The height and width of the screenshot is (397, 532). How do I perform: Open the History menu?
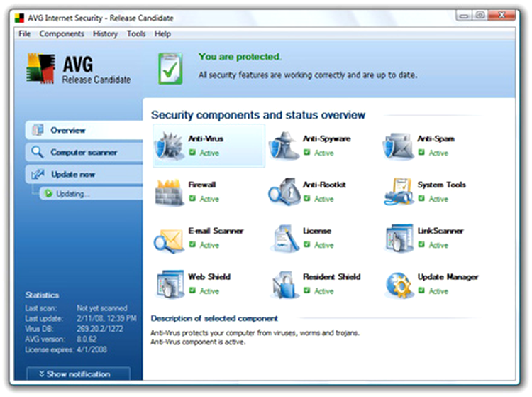[105, 33]
